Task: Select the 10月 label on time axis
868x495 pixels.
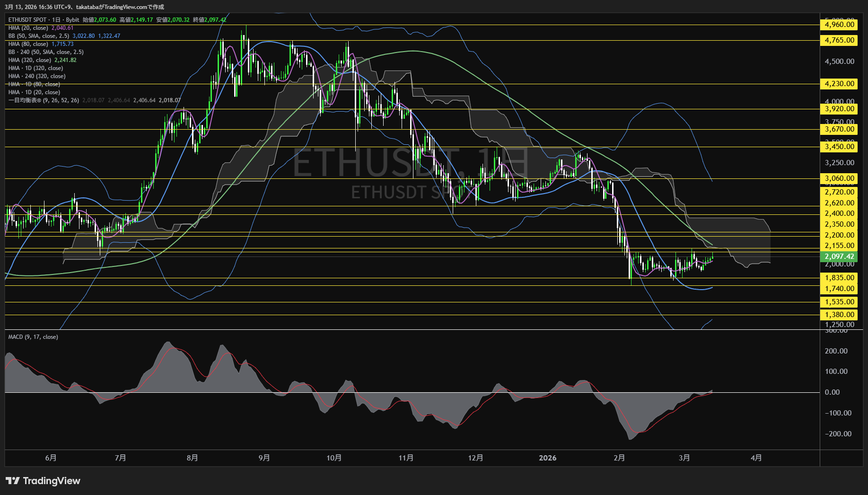Action: tap(334, 458)
